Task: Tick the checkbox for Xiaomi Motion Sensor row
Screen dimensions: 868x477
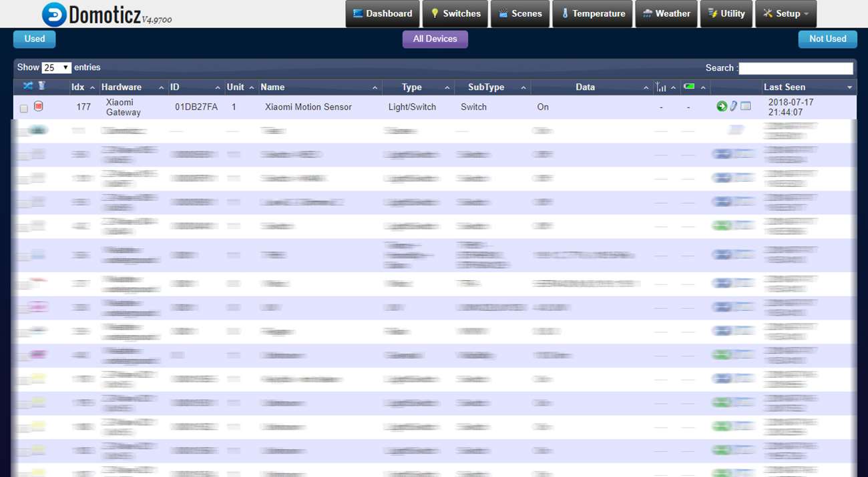Action: [x=24, y=108]
